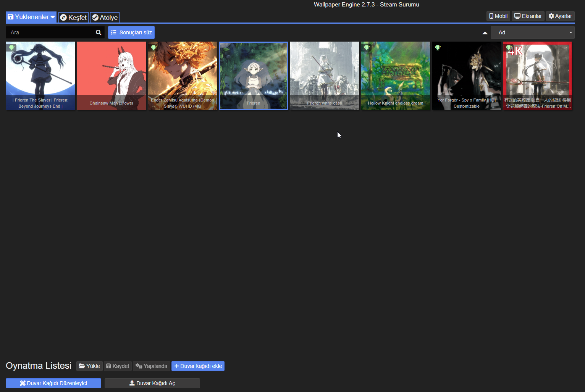Click Duvar kağıdı ekle button
Image resolution: width=585 pixels, height=392 pixels.
coord(198,366)
